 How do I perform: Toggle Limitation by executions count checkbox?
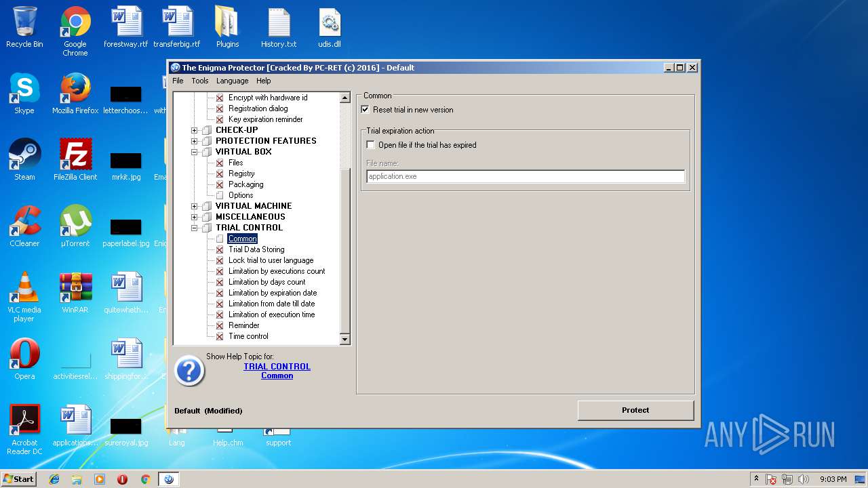pos(219,271)
